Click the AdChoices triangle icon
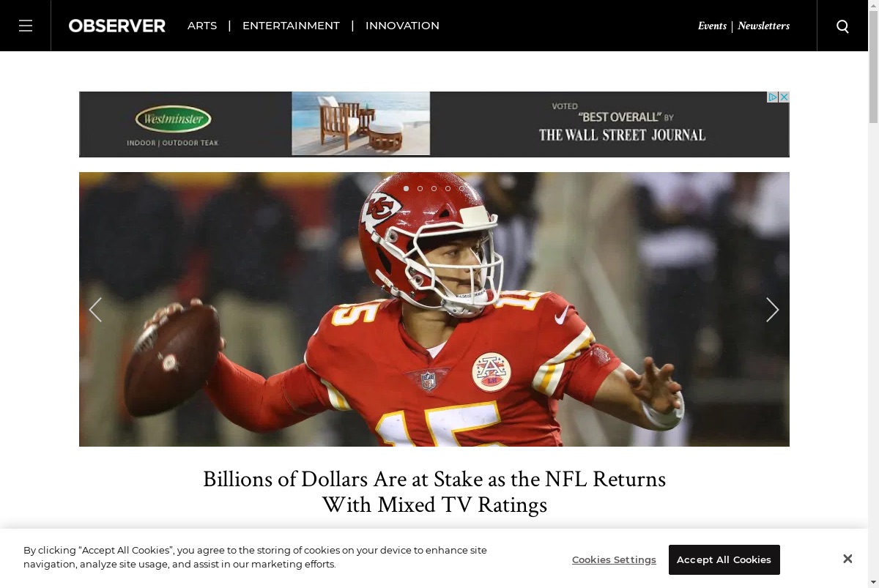Image resolution: width=879 pixels, height=588 pixels. (x=773, y=97)
